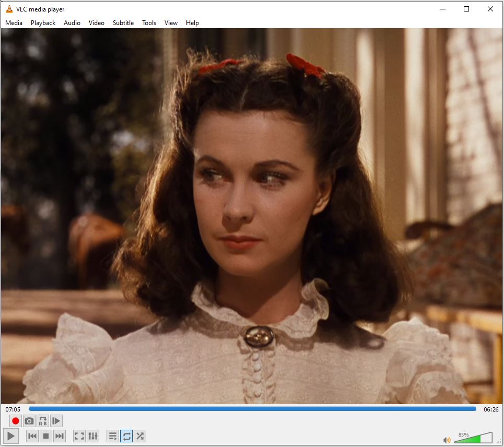The height and width of the screenshot is (447, 504).
Task: Advance frame by frame
Action: click(x=56, y=421)
